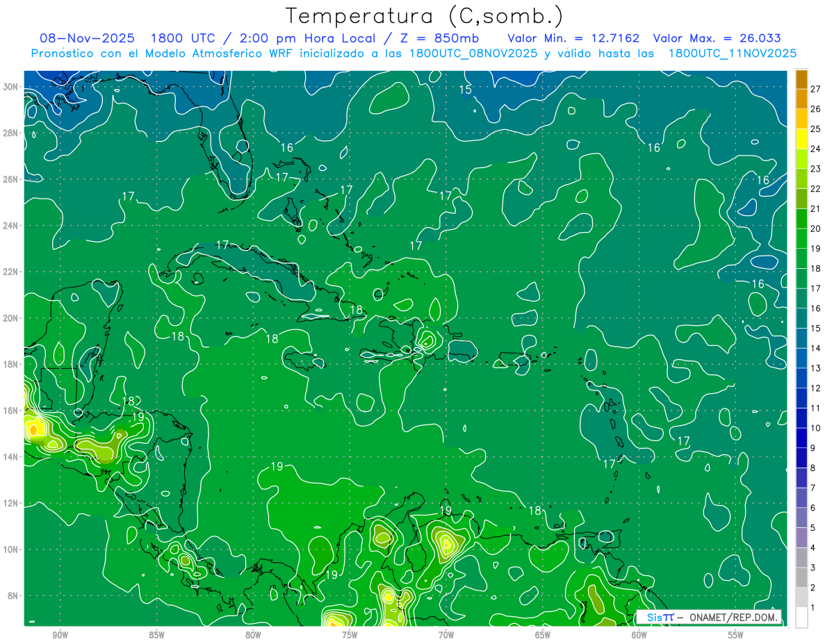Click the dark blue swatch between 9 and 10
Viewport: 834px width, 644px height.
[801, 438]
